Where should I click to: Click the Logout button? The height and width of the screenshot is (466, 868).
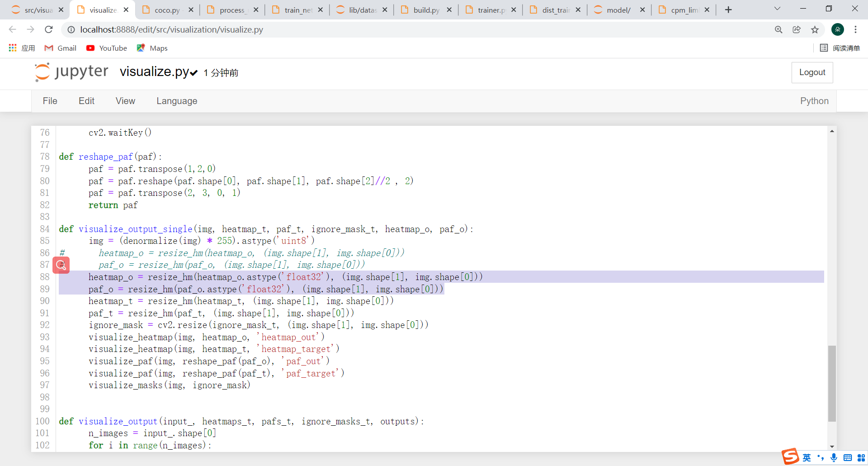tap(812, 72)
